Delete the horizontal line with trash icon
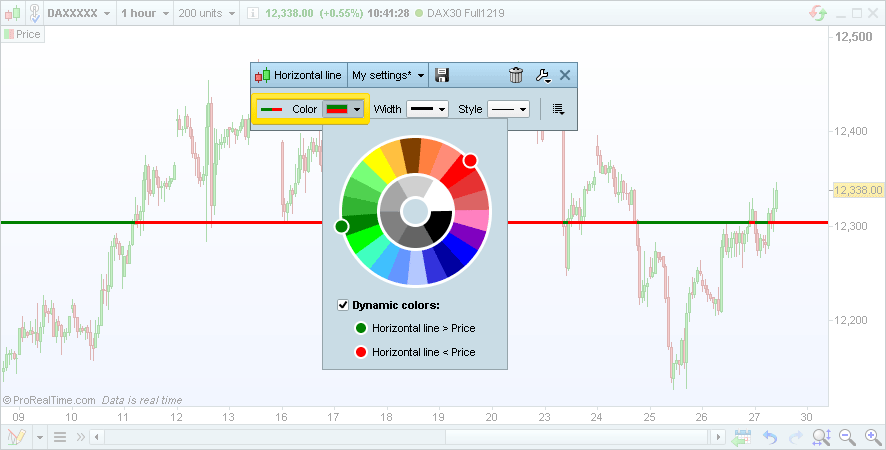Viewport: 886px width, 450px height. [516, 75]
